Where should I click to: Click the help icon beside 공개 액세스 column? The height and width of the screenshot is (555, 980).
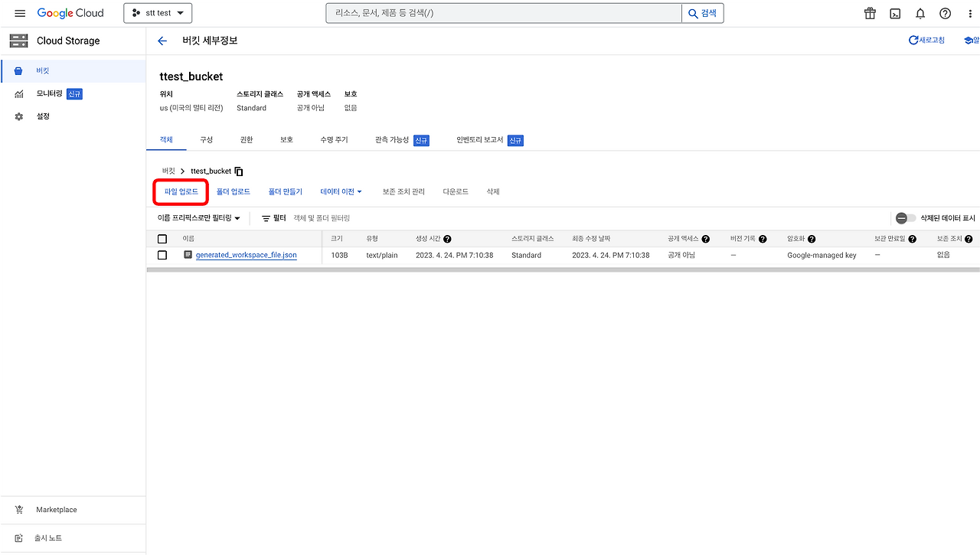pos(706,239)
